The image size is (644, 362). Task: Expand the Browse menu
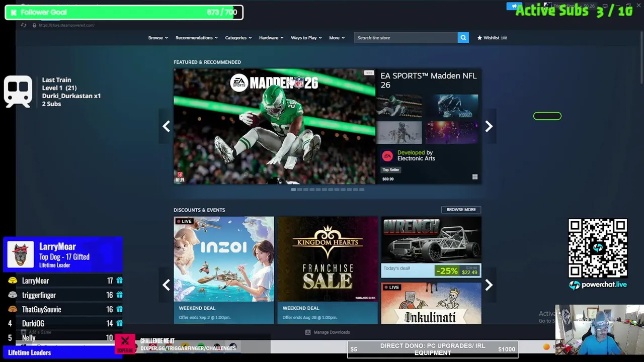pyautogui.click(x=158, y=38)
